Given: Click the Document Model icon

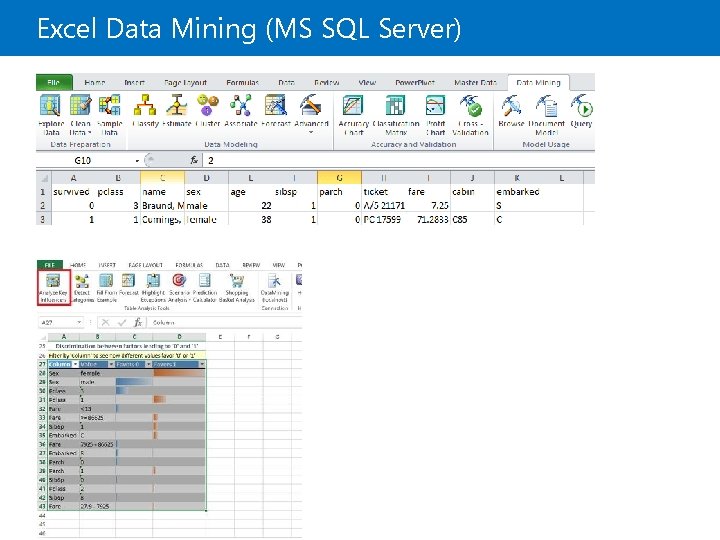Looking at the screenshot, I should tap(546, 115).
